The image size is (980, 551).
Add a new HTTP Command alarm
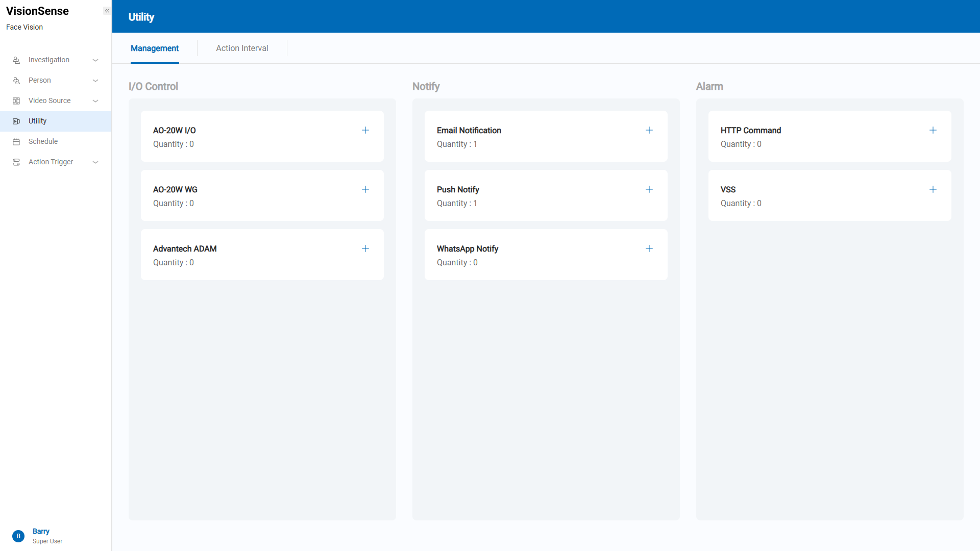click(933, 130)
